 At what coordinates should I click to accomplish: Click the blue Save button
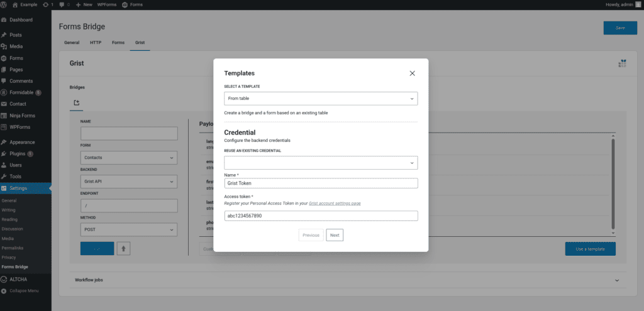point(620,28)
